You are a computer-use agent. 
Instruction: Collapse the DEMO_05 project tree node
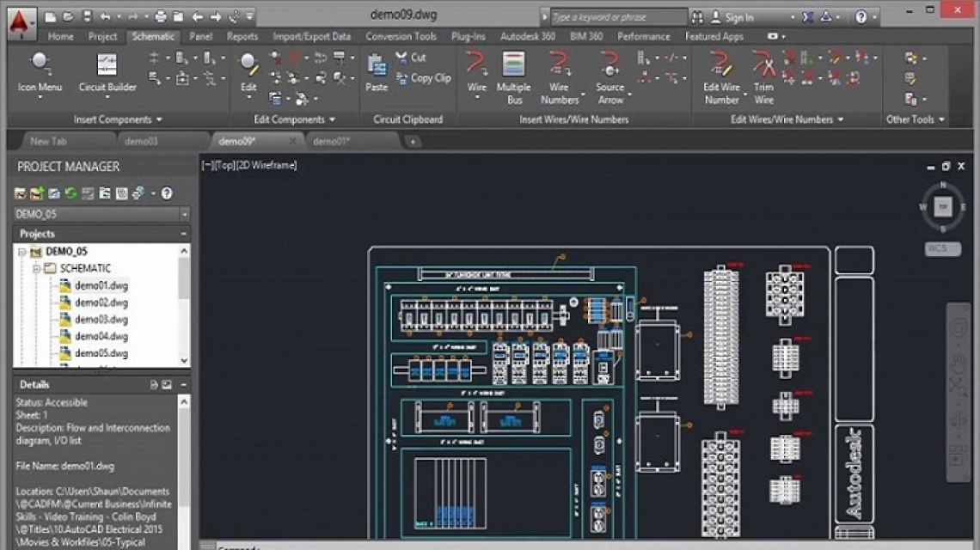coord(21,252)
